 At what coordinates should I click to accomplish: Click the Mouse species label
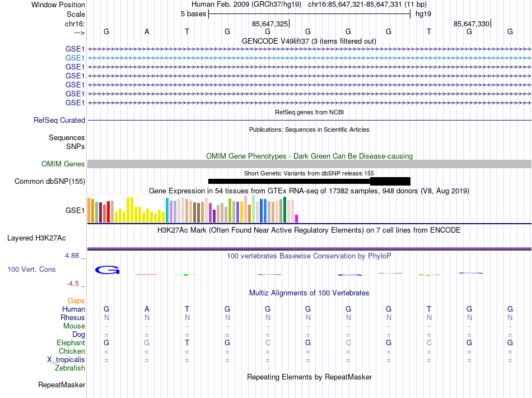click(x=74, y=326)
